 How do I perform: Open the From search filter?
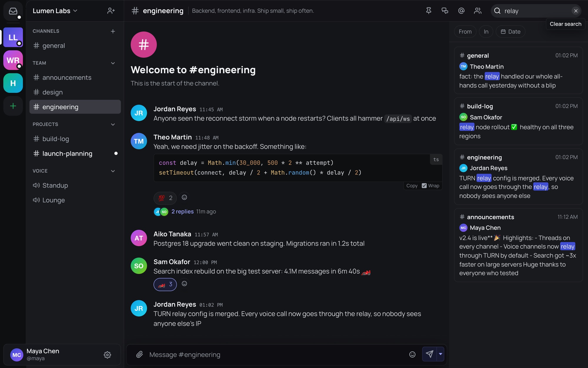[x=465, y=32]
